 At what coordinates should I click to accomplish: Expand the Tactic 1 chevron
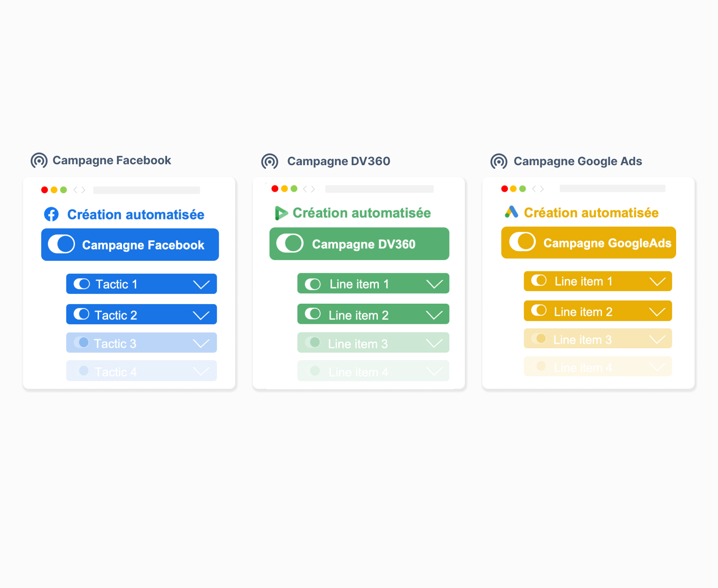(201, 285)
